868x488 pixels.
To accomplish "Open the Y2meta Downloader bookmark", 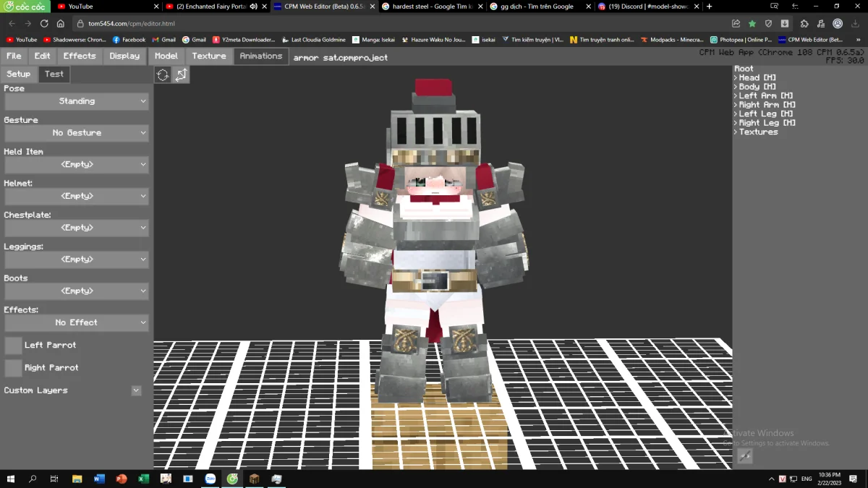I will coord(244,40).
